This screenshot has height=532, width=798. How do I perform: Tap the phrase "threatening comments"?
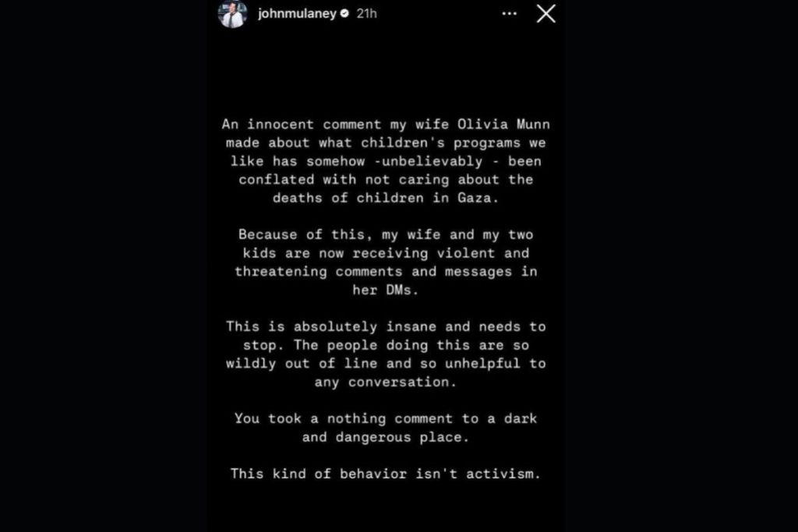point(318,272)
